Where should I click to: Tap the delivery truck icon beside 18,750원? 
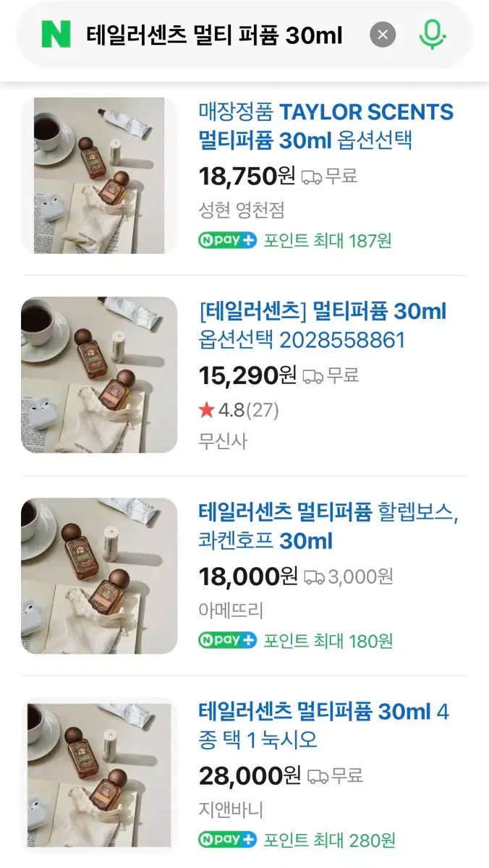(312, 176)
